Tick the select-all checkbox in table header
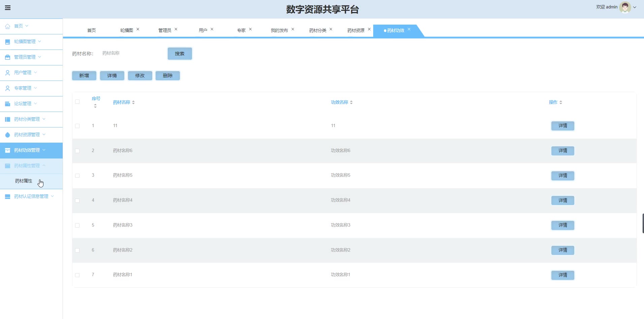This screenshot has height=319, width=644. (77, 102)
